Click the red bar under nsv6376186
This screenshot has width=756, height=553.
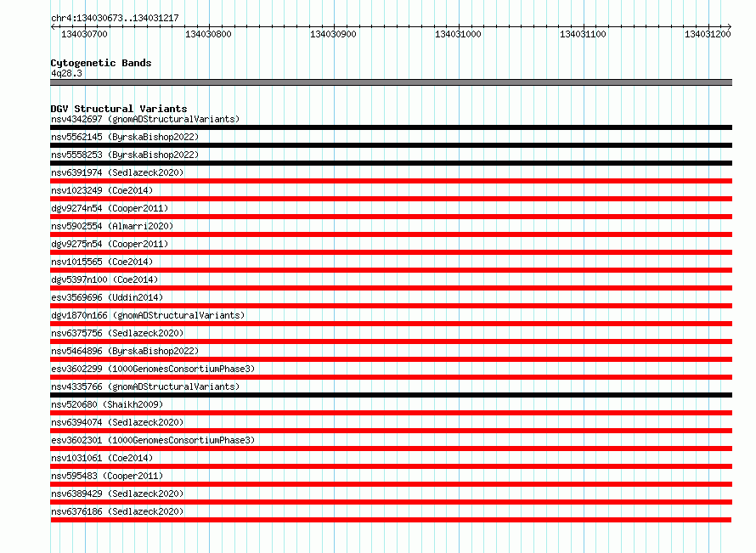pos(391,520)
